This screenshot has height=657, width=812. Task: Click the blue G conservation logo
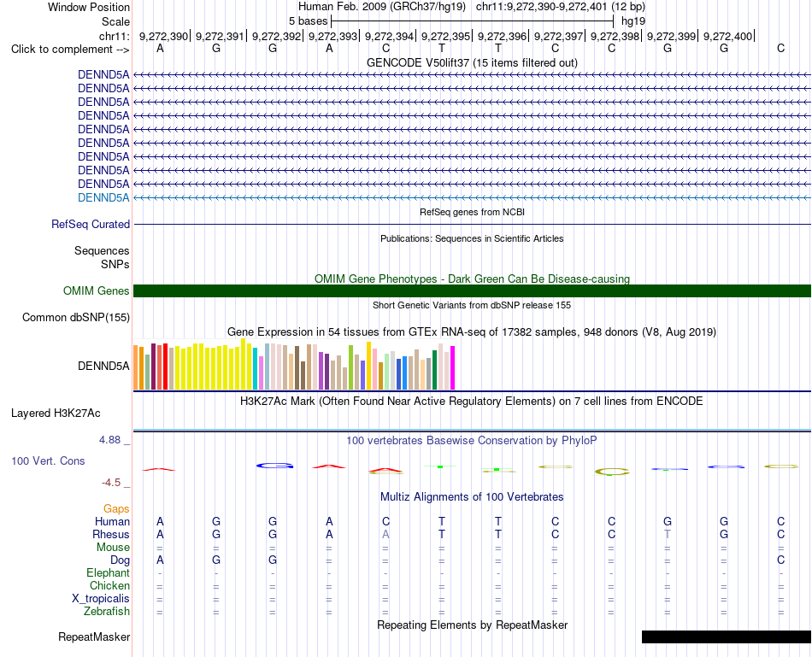pos(274,466)
